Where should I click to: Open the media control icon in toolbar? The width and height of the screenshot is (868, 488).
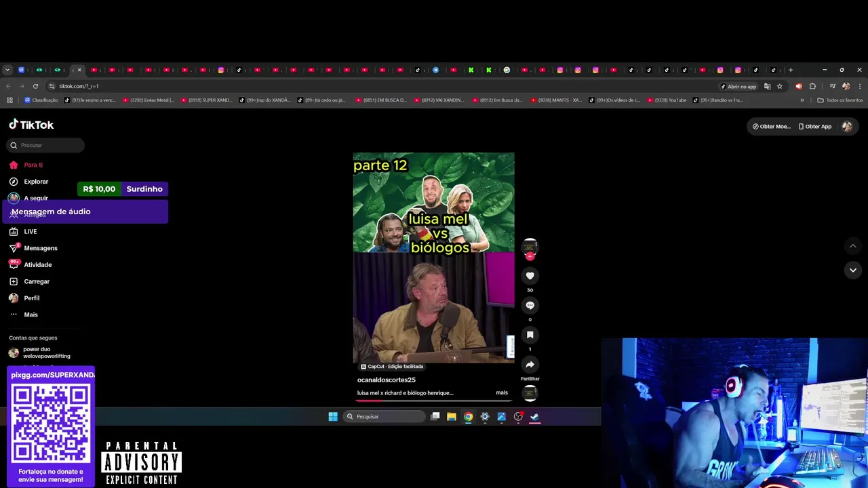[x=833, y=86]
